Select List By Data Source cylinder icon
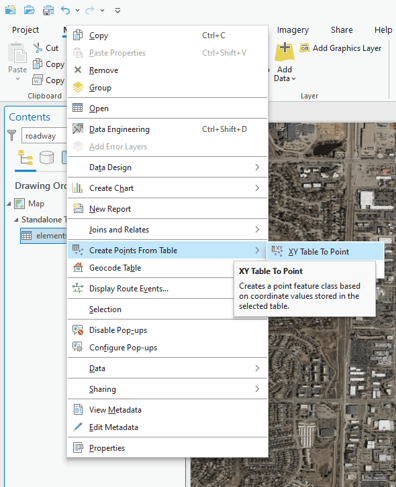 47,158
